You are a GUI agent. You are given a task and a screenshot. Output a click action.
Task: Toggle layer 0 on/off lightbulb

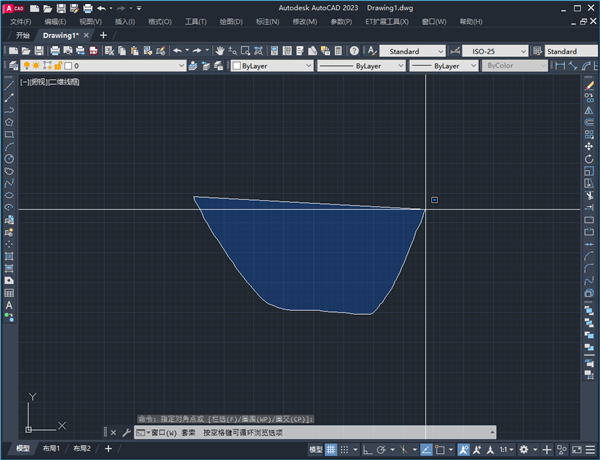click(x=25, y=66)
